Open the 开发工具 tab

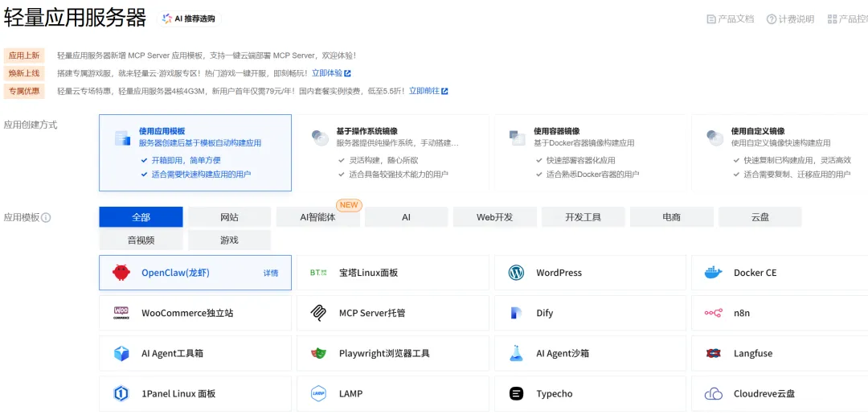coord(583,217)
